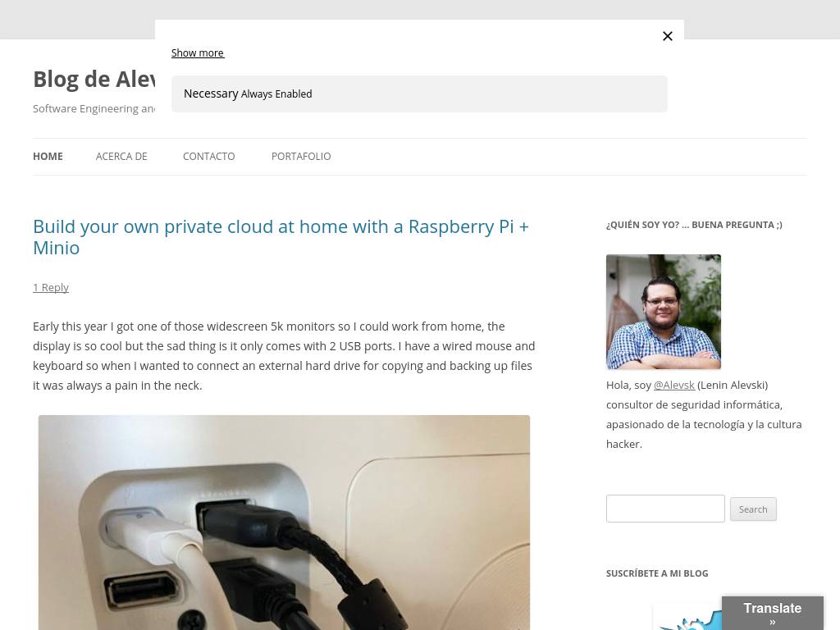Go to ACERCA DE page
Screen dimensions: 840x630
click(x=121, y=157)
